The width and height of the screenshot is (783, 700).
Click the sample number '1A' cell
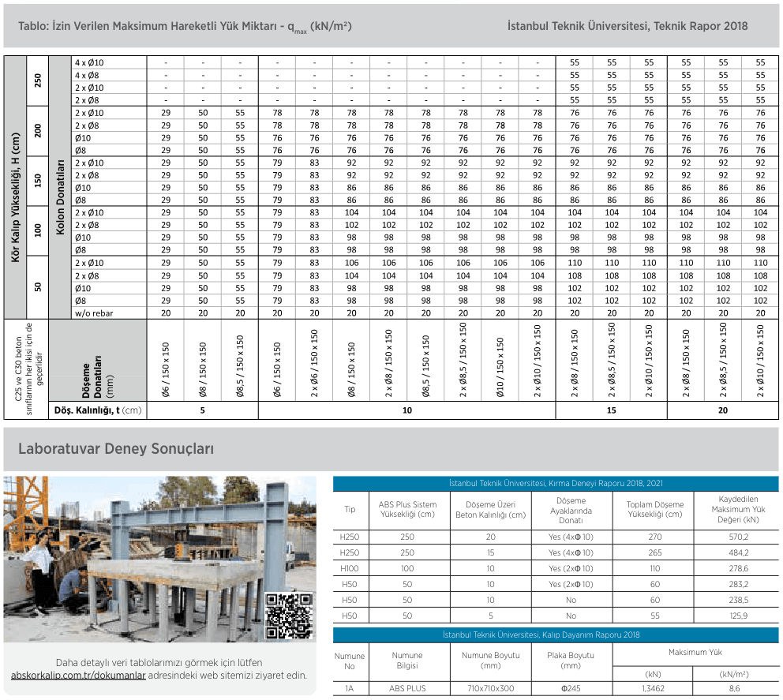350,688
